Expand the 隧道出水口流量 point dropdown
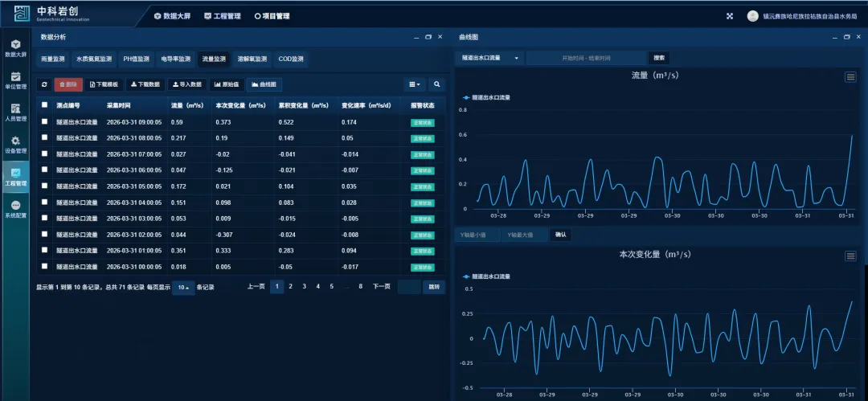Screen dimensions: 868x401 click(489, 58)
